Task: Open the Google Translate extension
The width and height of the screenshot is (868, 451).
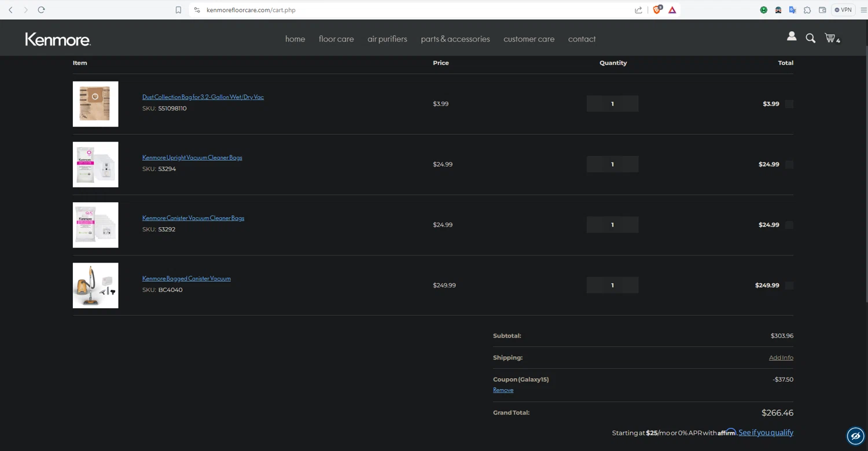Action: tap(793, 10)
